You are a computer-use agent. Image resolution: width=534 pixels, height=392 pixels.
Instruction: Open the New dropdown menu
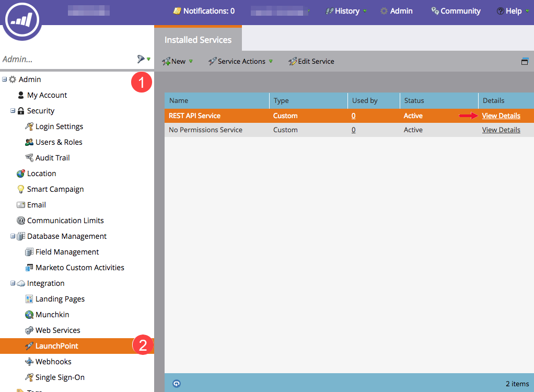(178, 61)
